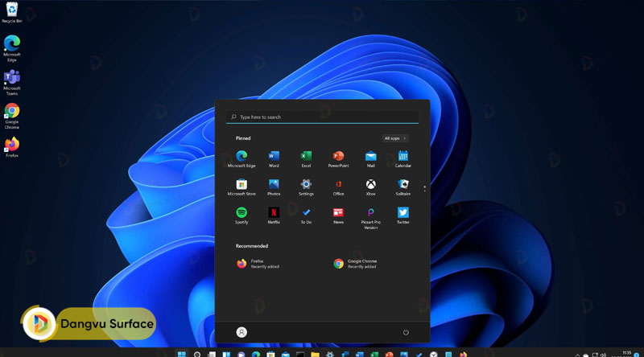Open Microsoft Store from pinned apps

pos(242,185)
